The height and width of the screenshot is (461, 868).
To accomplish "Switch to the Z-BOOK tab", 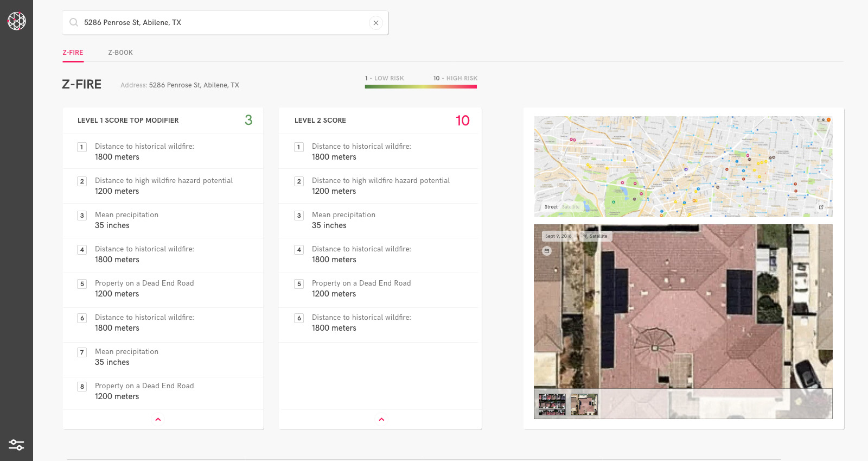I will tap(120, 53).
